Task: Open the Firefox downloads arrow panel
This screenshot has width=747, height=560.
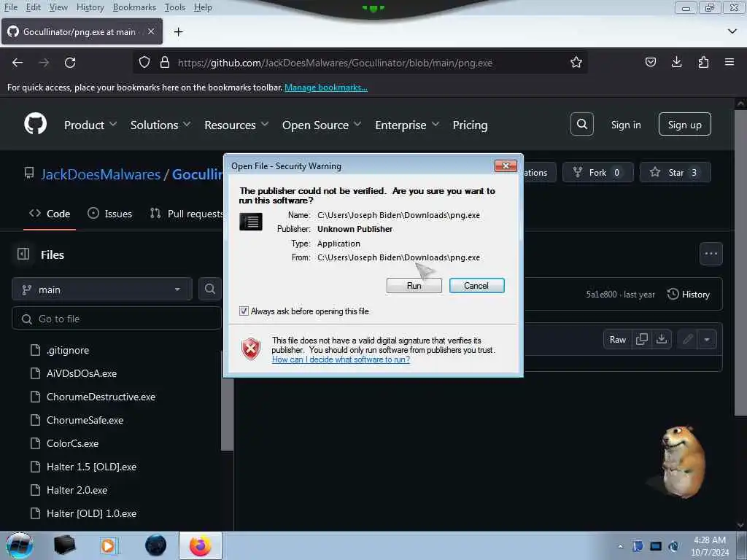Action: 676,62
